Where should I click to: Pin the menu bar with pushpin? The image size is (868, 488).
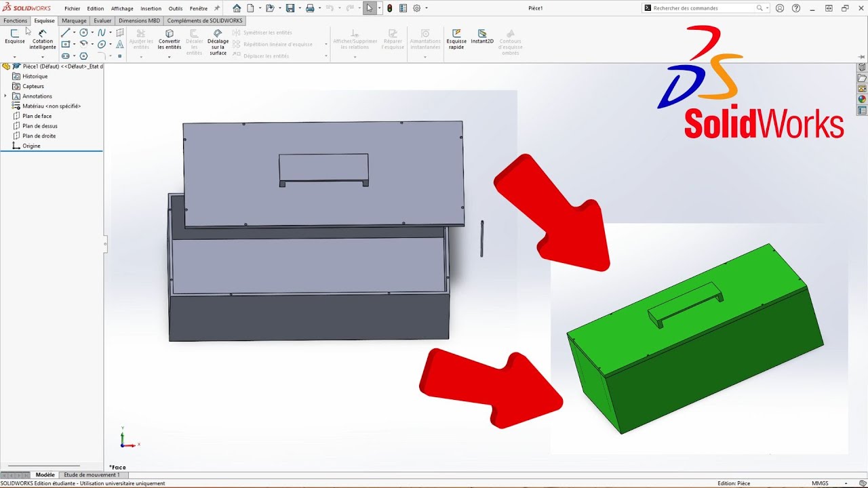217,8
